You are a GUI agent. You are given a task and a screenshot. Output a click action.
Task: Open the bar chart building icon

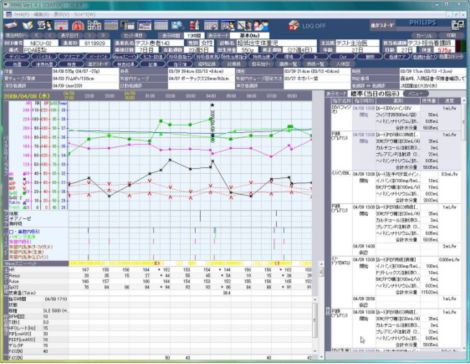pyautogui.click(x=95, y=25)
